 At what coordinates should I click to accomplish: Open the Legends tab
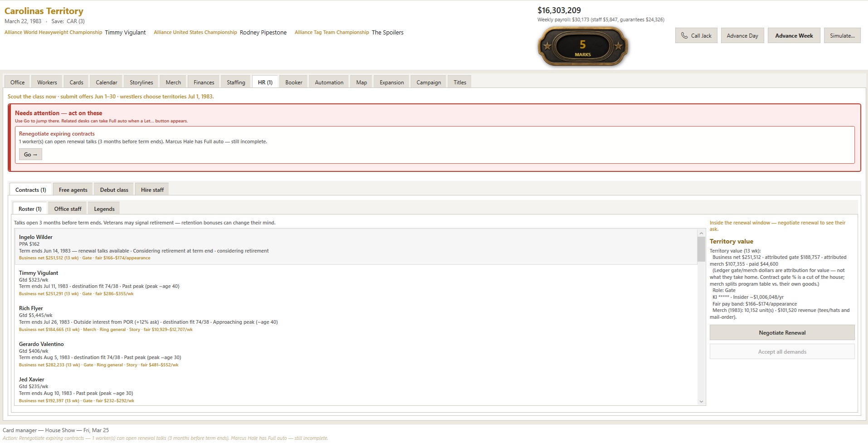[x=104, y=209]
